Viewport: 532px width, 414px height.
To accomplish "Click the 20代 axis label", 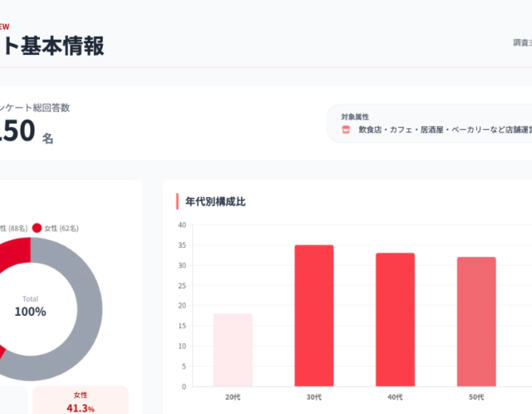I will [233, 397].
